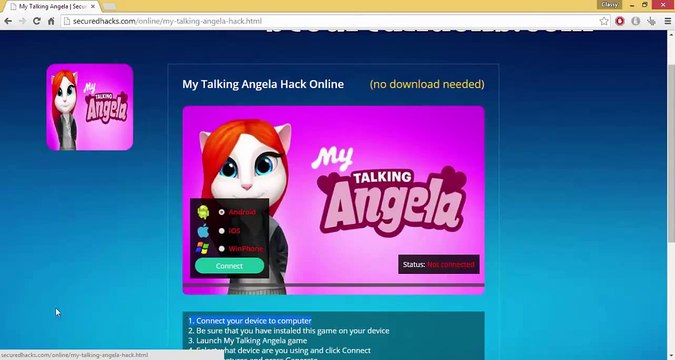
Task: Open Chrome hamburger menu
Action: (668, 21)
